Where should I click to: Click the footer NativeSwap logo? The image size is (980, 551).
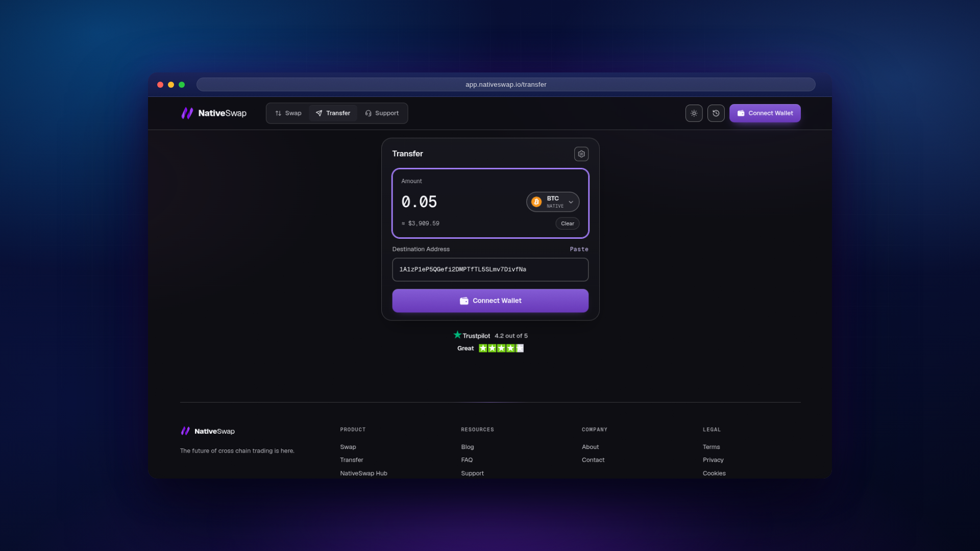[x=208, y=431]
